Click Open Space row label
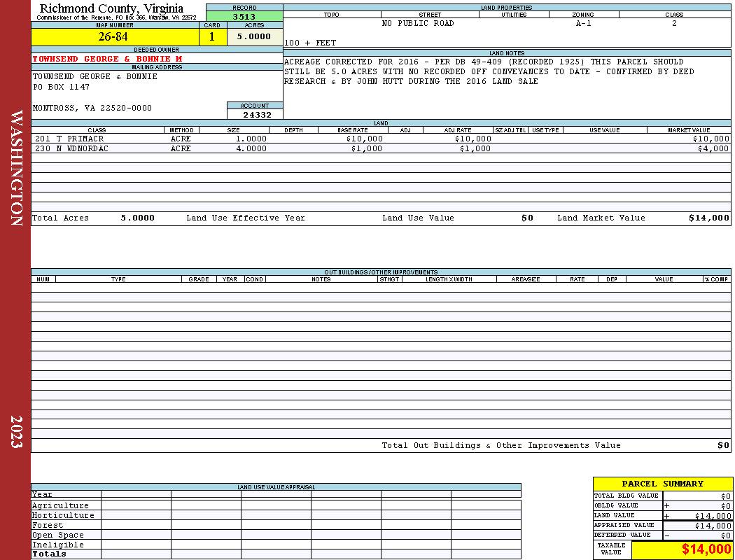The width and height of the screenshot is (735, 560). tap(57, 535)
